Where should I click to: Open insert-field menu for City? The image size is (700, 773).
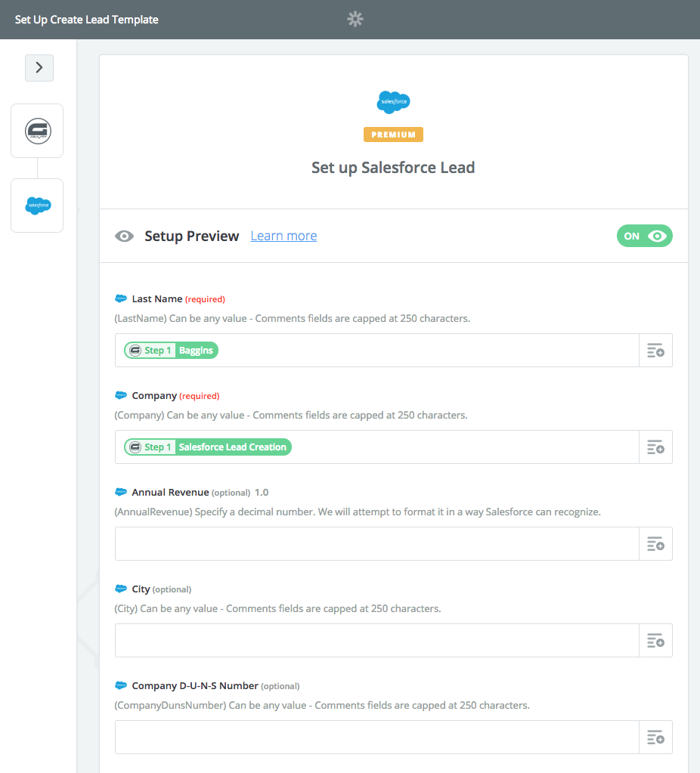point(655,640)
